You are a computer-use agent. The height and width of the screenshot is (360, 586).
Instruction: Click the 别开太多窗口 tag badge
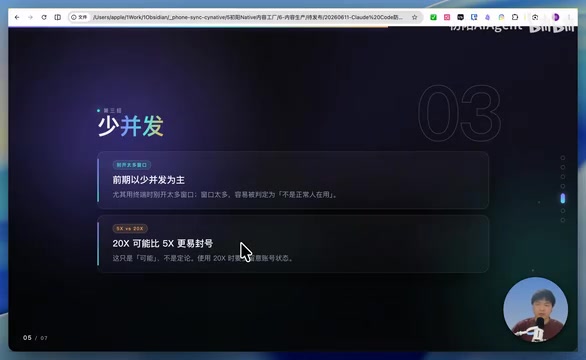coord(132,165)
